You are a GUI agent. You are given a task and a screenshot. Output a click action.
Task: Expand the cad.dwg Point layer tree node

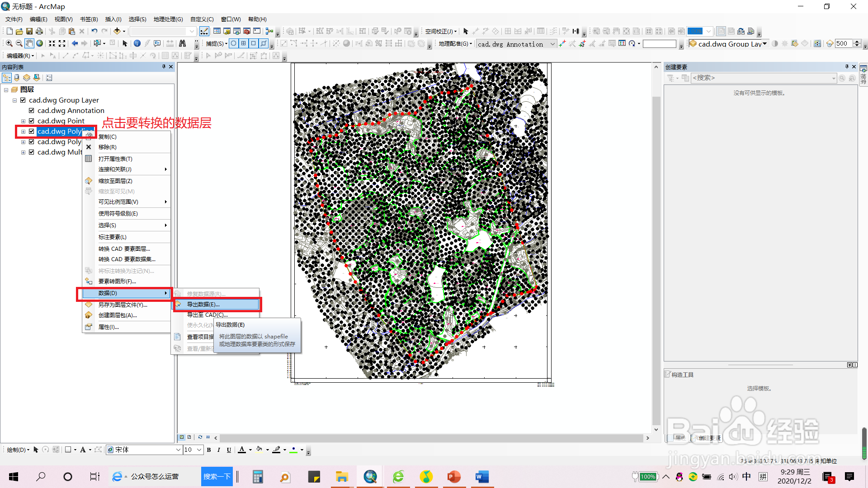[24, 121]
